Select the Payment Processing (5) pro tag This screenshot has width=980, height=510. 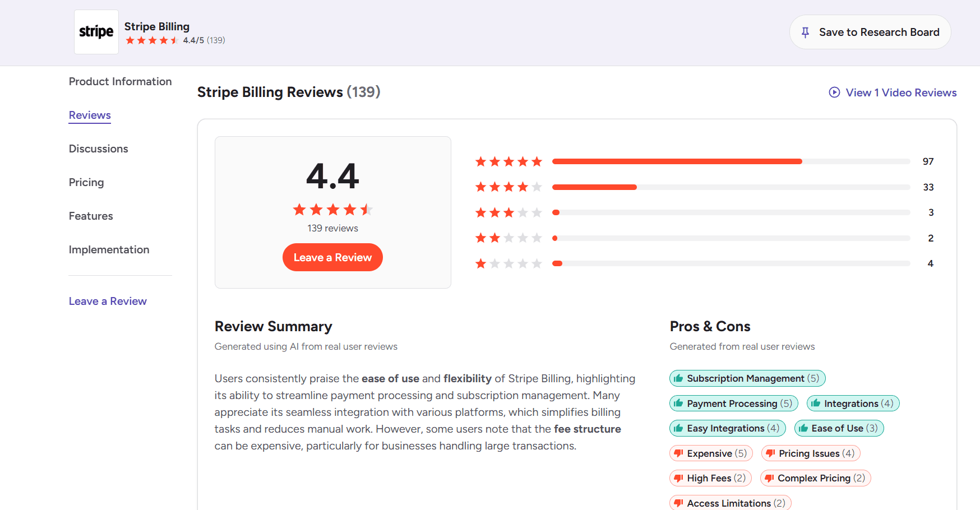(x=734, y=404)
